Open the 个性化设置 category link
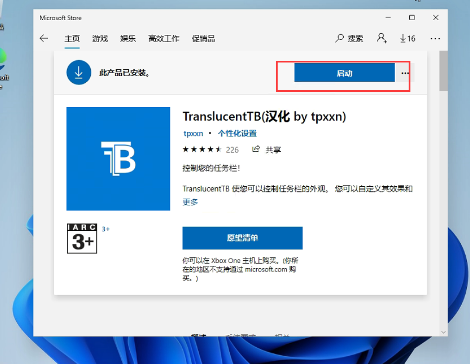The height and width of the screenshot is (364, 470). tap(237, 134)
